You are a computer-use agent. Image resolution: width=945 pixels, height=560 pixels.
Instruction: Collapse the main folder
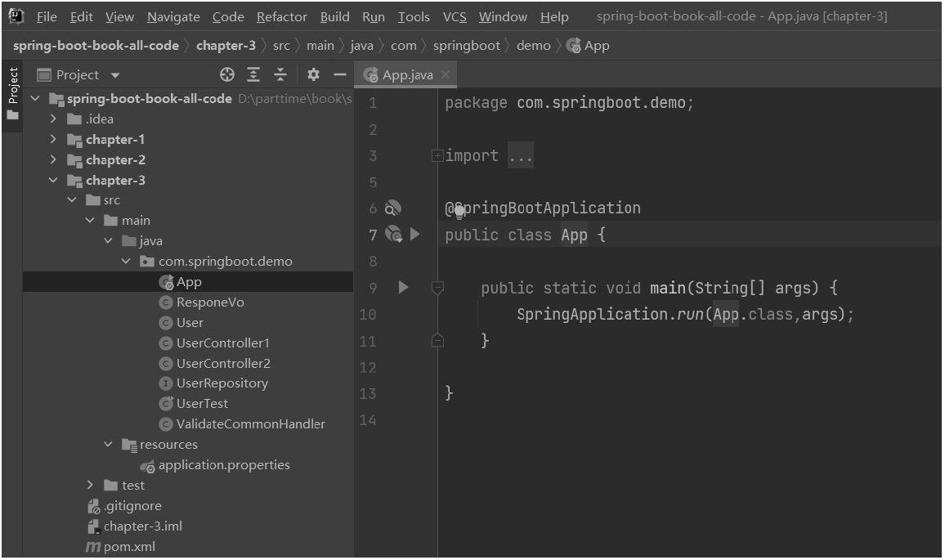click(91, 220)
